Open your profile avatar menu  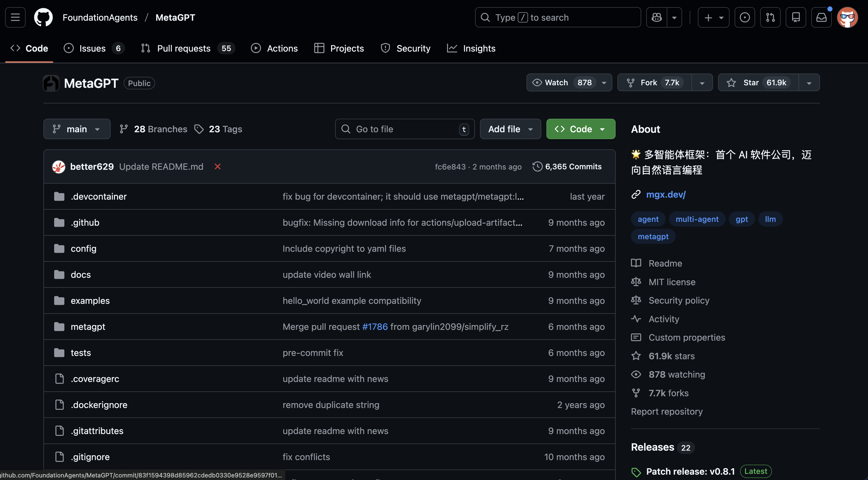(x=848, y=17)
